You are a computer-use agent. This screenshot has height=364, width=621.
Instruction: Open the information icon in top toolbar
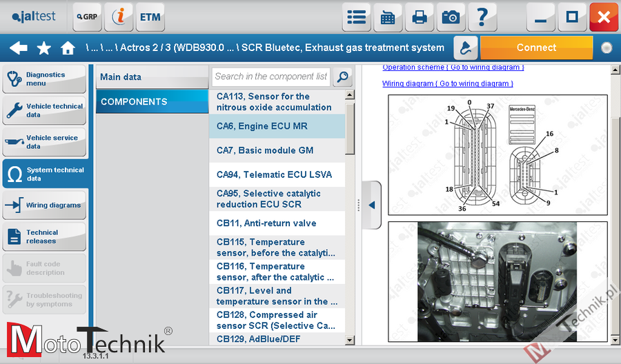click(119, 17)
